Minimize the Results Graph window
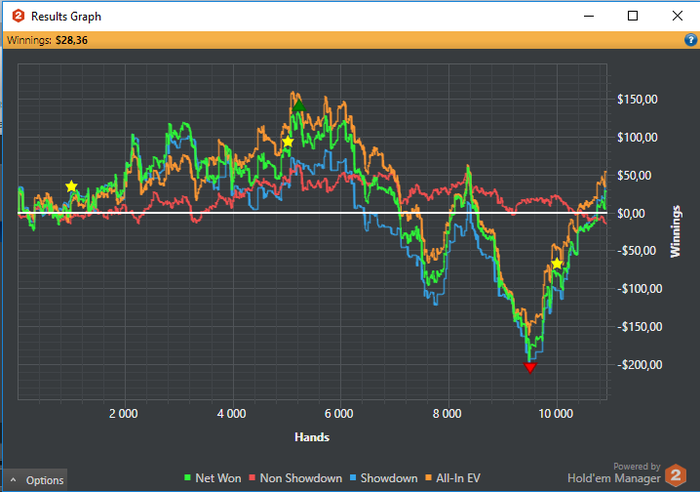The height and width of the screenshot is (492, 700). pos(589,16)
